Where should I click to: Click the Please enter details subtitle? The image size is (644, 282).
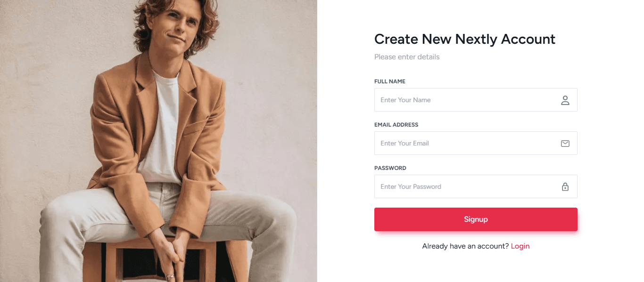406,56
